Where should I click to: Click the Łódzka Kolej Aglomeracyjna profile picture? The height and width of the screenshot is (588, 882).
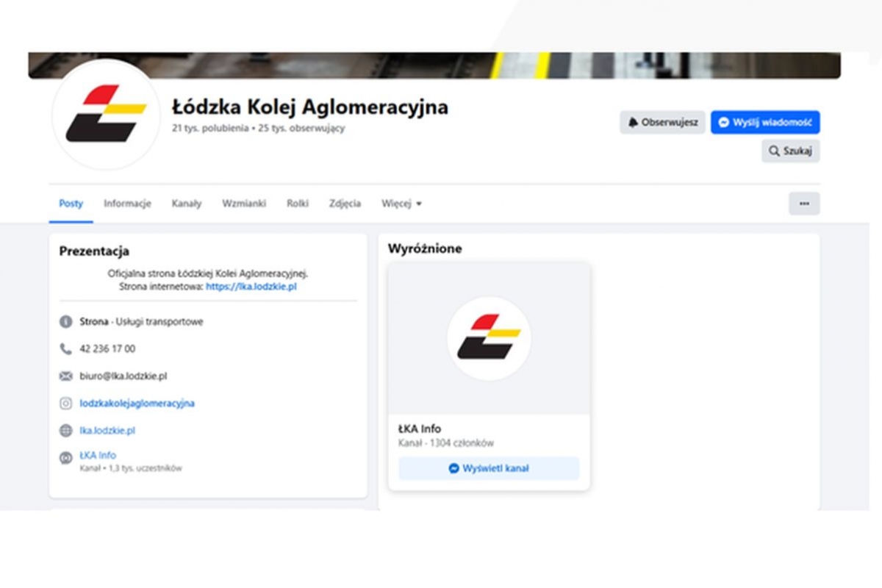click(x=106, y=114)
